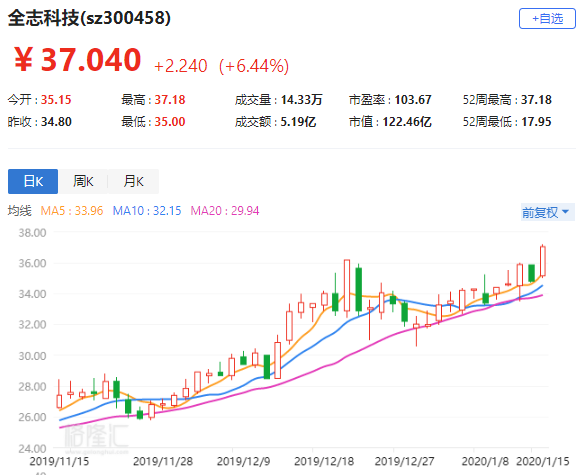Viewport: 583px width, 475px height.
Task: Click the 均线 label
Action: pos(20,211)
